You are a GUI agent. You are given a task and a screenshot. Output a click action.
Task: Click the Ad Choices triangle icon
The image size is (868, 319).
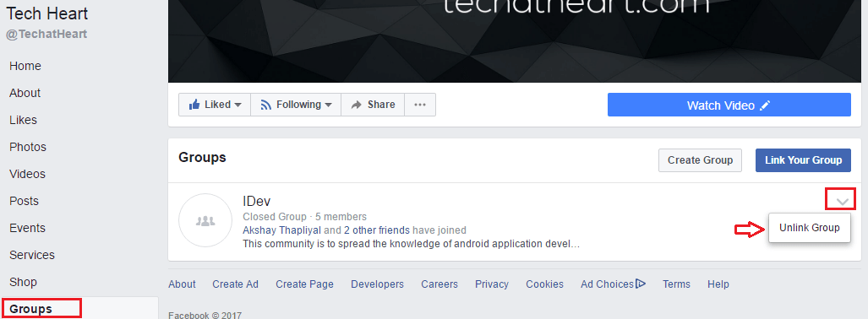(641, 284)
